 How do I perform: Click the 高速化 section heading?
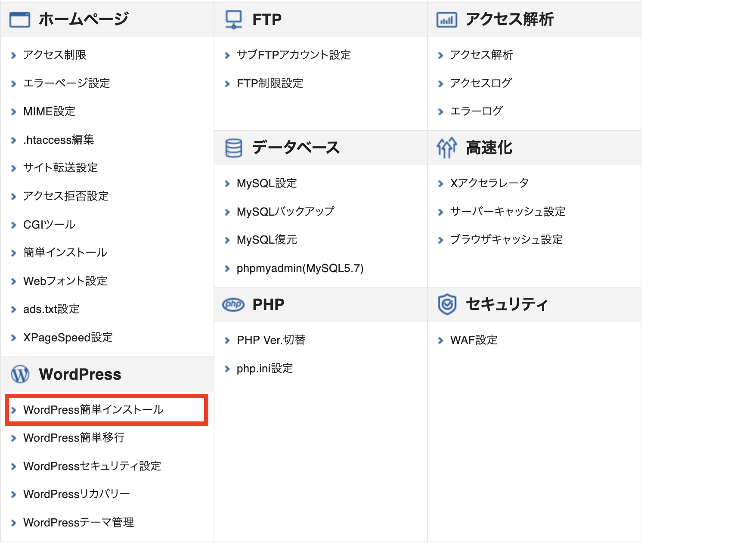pos(489,148)
